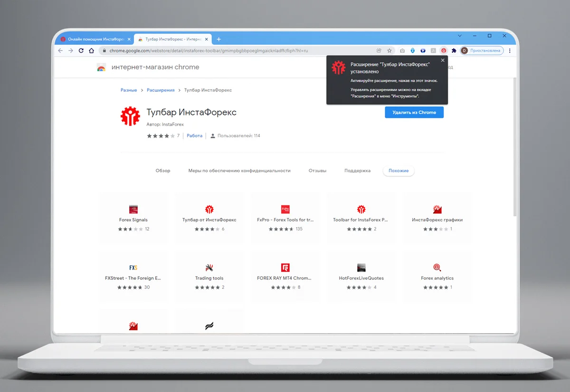Click the page vertical scrollbar
The width and height of the screenshot is (570, 392).
tap(514, 143)
